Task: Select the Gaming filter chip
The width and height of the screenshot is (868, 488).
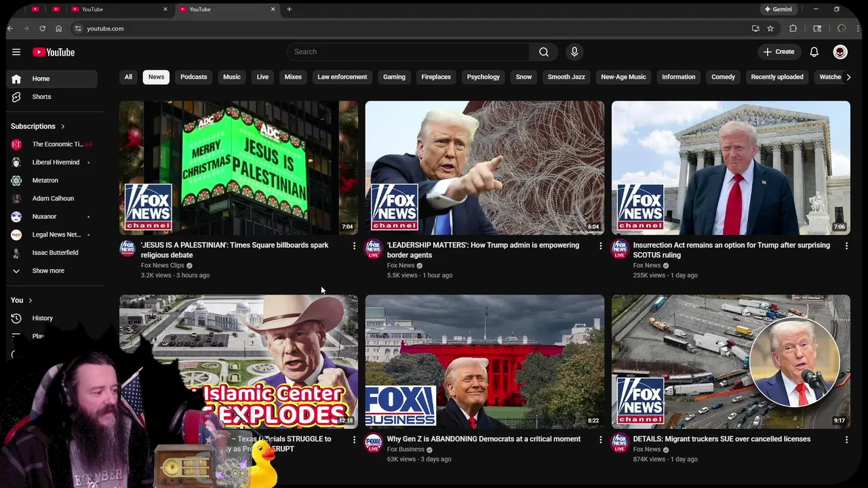Action: [394, 77]
